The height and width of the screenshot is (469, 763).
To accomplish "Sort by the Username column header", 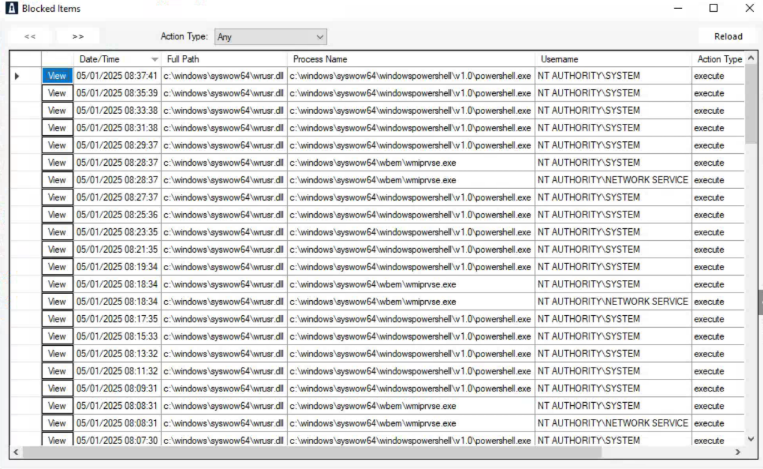I will [613, 59].
